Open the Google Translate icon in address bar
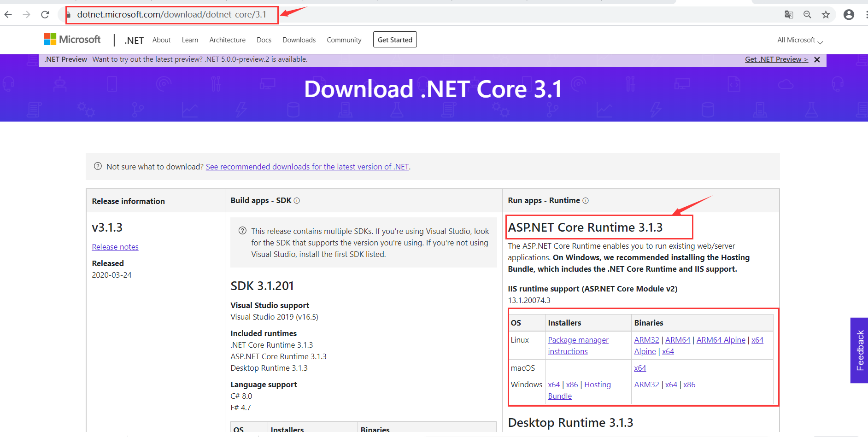The height and width of the screenshot is (437, 868). tap(789, 14)
